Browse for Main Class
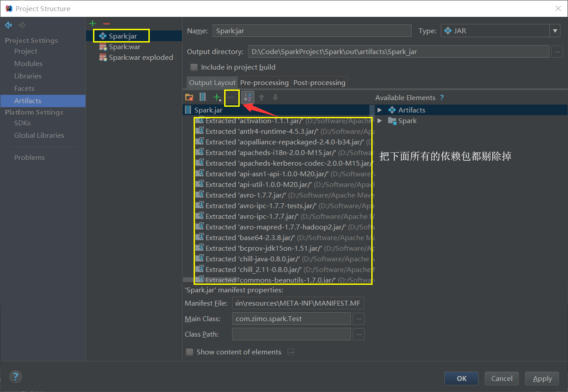The width and height of the screenshot is (568, 392). (x=359, y=318)
